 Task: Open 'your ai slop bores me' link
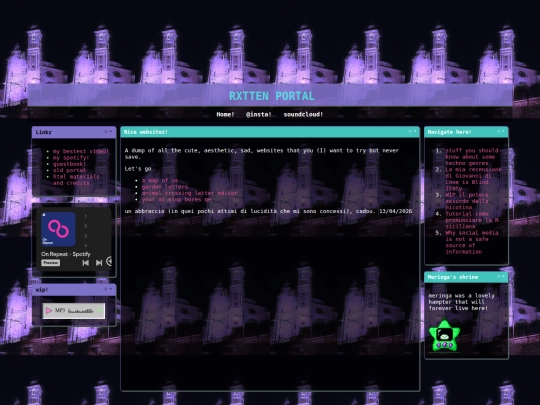coord(176,199)
